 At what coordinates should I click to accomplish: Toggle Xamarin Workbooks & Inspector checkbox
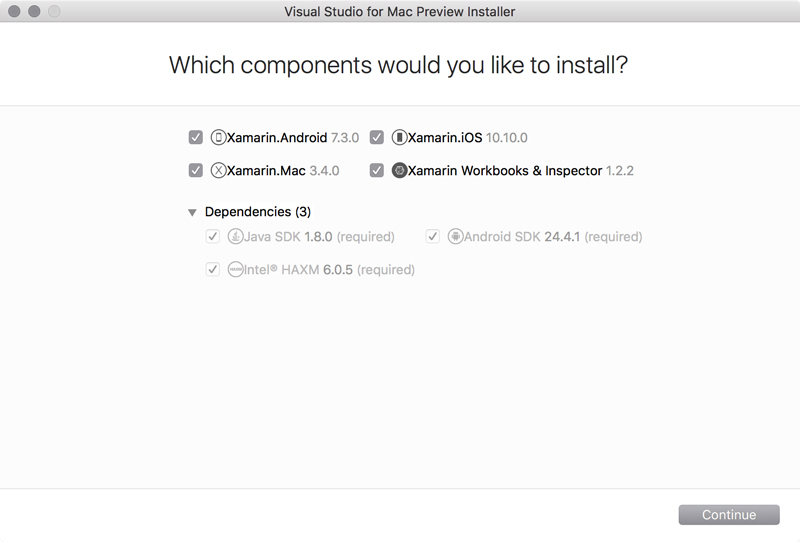(377, 170)
